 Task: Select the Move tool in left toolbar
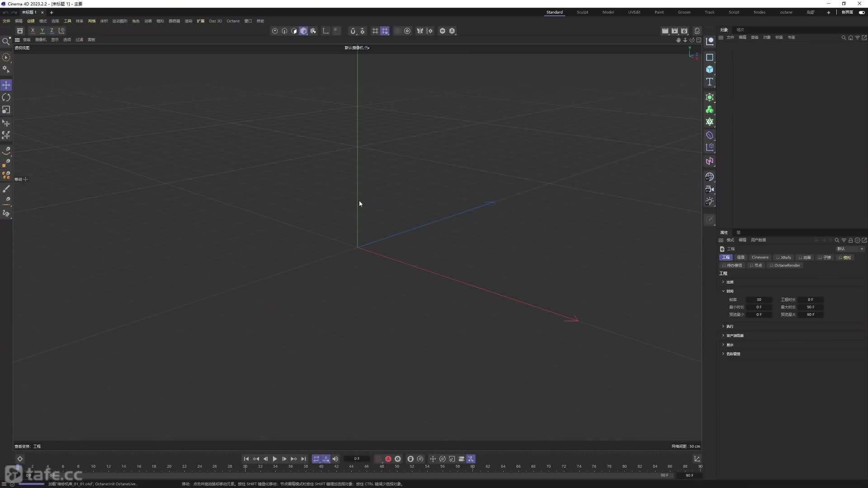click(x=6, y=85)
